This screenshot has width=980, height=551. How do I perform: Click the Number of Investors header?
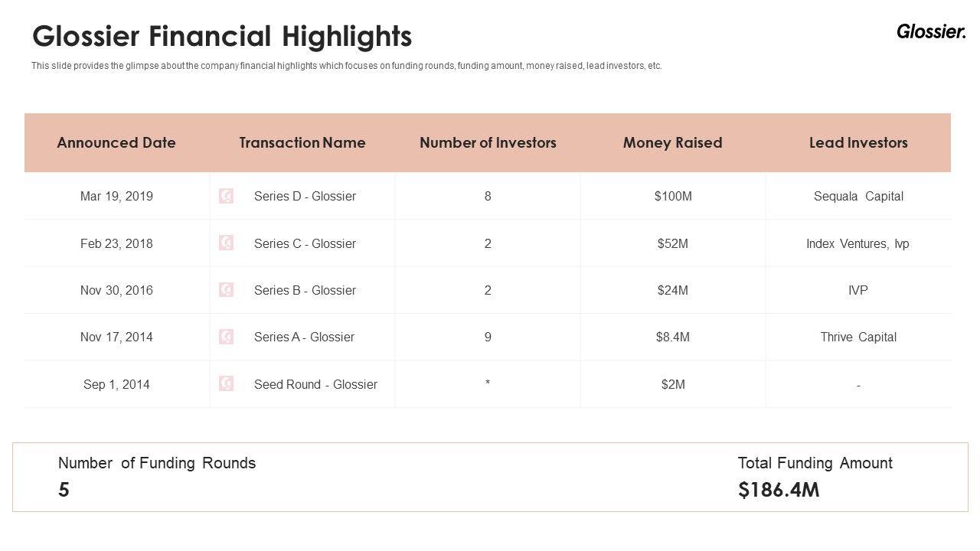coord(488,143)
